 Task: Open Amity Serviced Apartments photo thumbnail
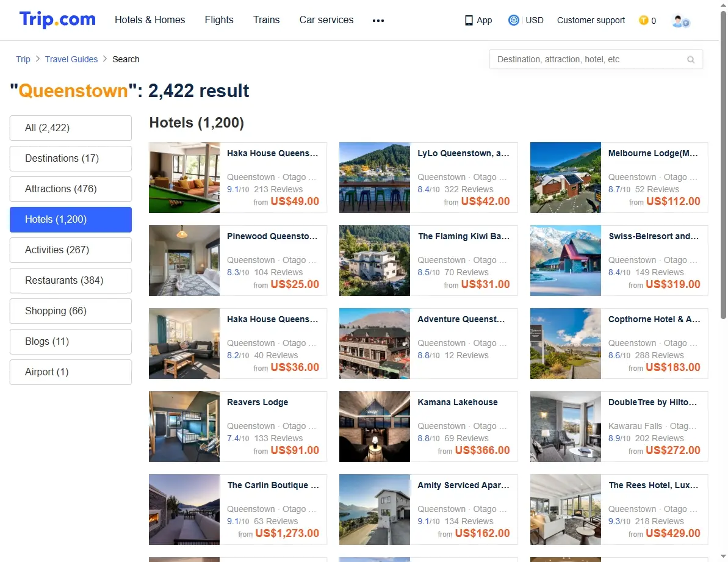click(x=375, y=510)
